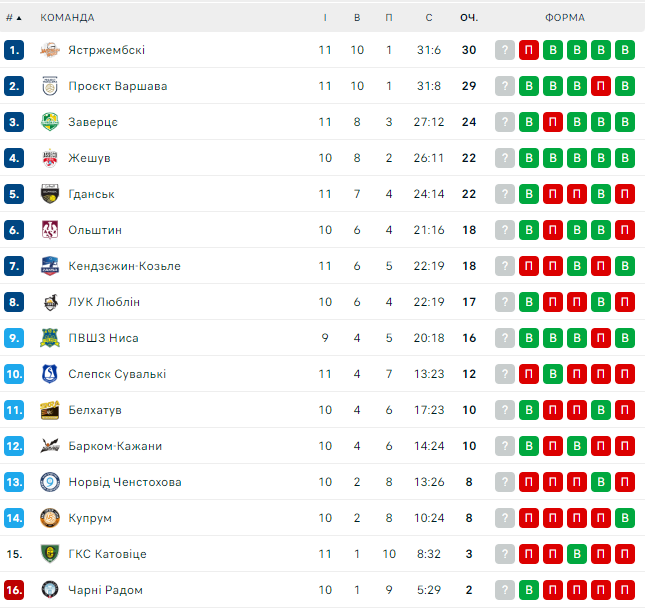Click the red П loss badge for Ястржембскі
Screen dimensions: 646x609
click(529, 50)
